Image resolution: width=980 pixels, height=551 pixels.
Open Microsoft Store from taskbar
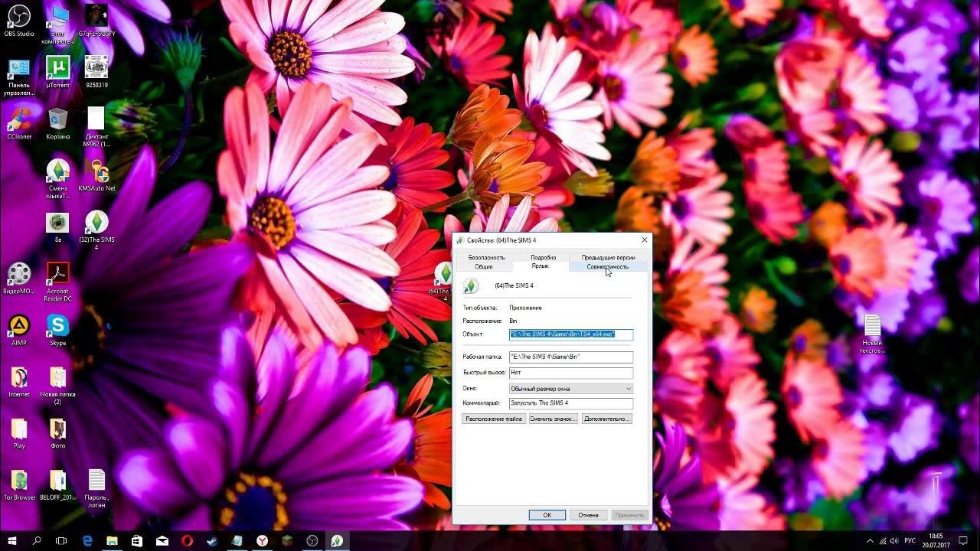[137, 541]
